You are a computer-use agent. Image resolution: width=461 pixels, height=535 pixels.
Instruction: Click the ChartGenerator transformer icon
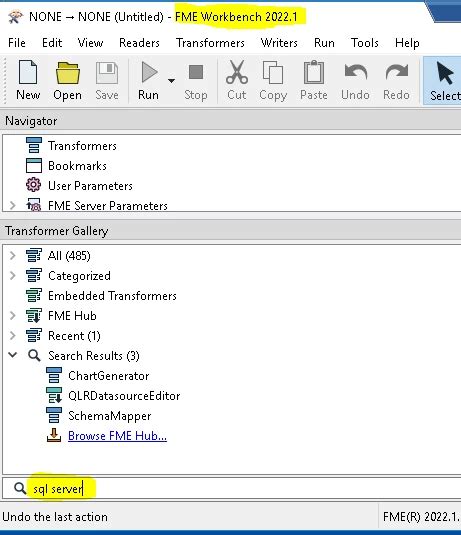point(54,375)
